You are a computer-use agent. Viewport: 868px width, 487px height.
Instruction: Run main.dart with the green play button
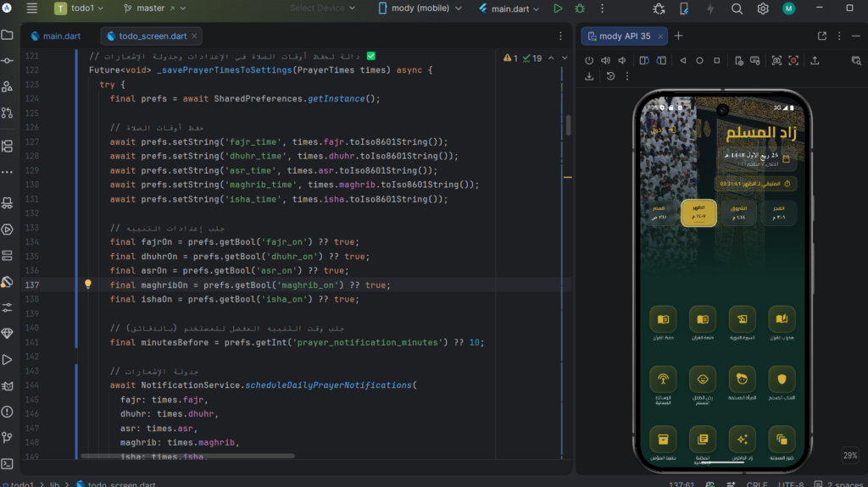click(558, 8)
